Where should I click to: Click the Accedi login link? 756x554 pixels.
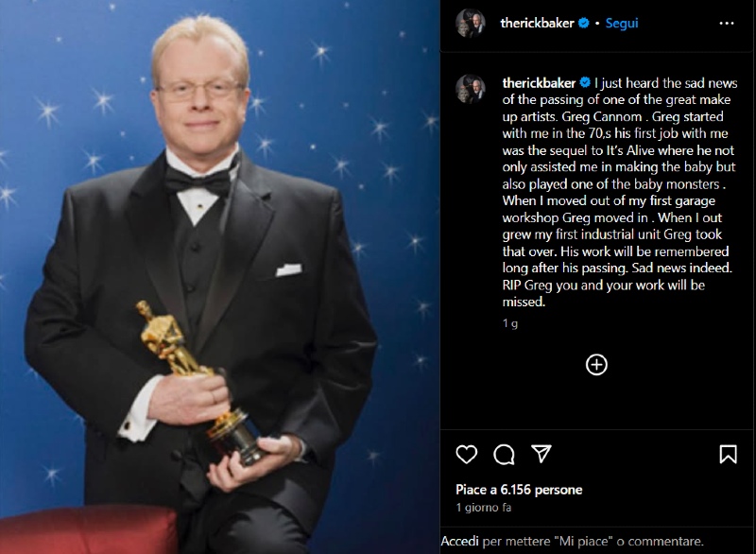(x=460, y=542)
